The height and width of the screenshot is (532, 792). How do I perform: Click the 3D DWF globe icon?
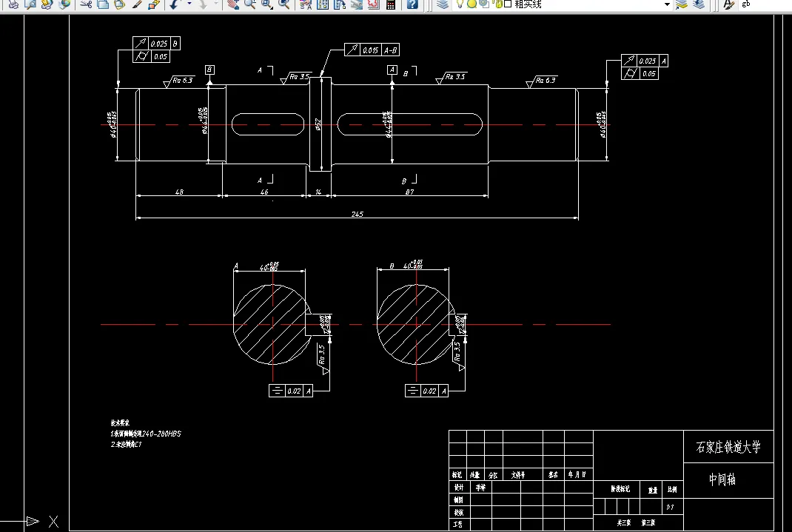[64, 4]
